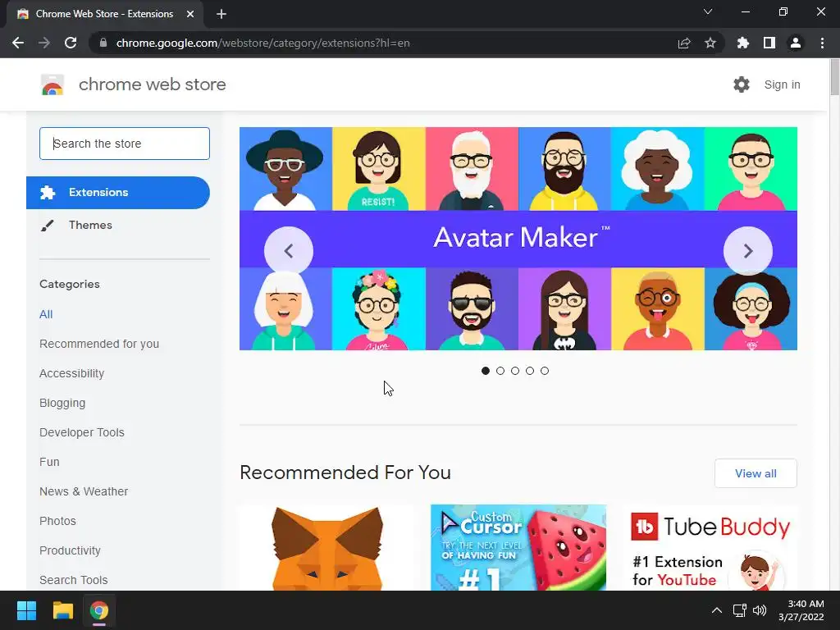Bookmark this page with star icon

(710, 43)
